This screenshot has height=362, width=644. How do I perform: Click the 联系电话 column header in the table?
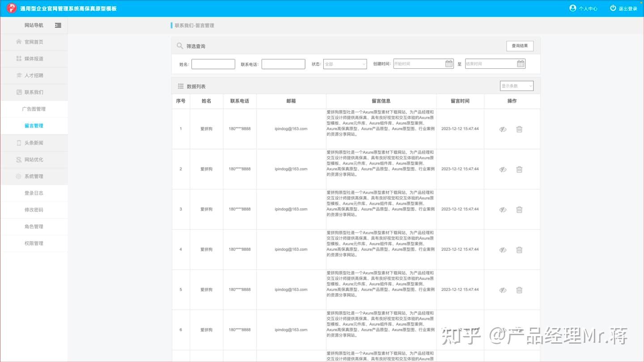pyautogui.click(x=240, y=101)
